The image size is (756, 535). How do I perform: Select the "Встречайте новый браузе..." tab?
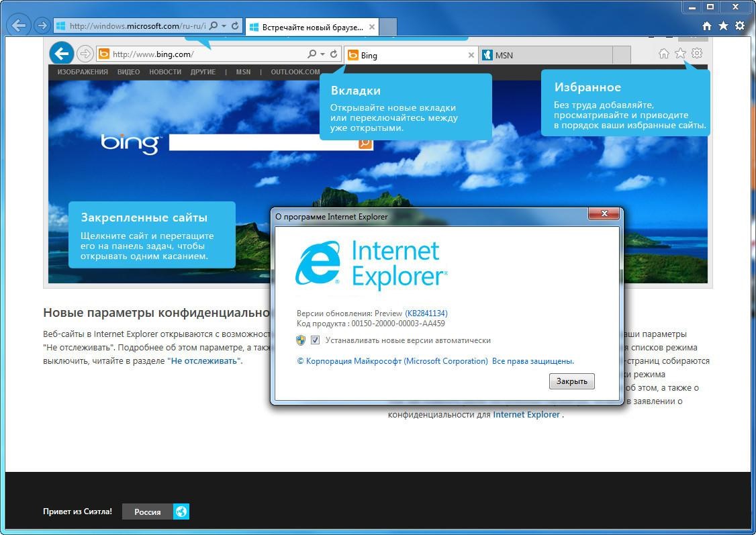312,28
